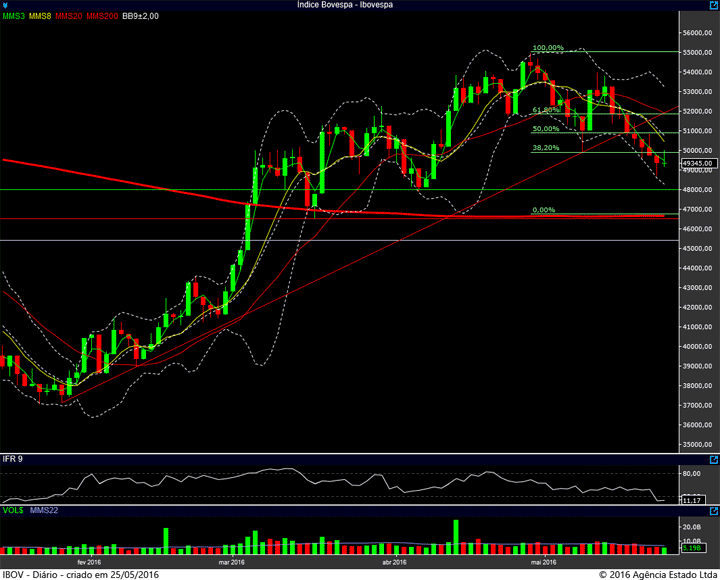Image resolution: width=720 pixels, height=580 pixels.
Task: Click the 49345,00 current price tag
Action: (x=698, y=163)
